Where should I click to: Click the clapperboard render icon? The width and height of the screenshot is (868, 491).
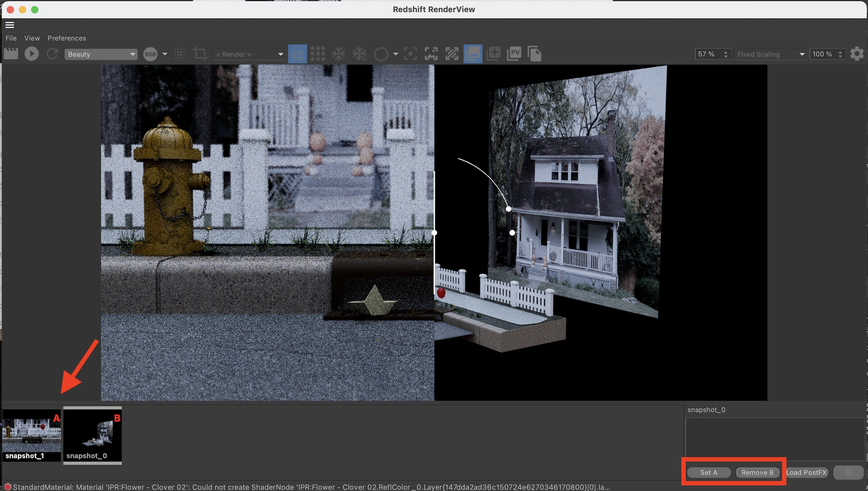coord(11,54)
